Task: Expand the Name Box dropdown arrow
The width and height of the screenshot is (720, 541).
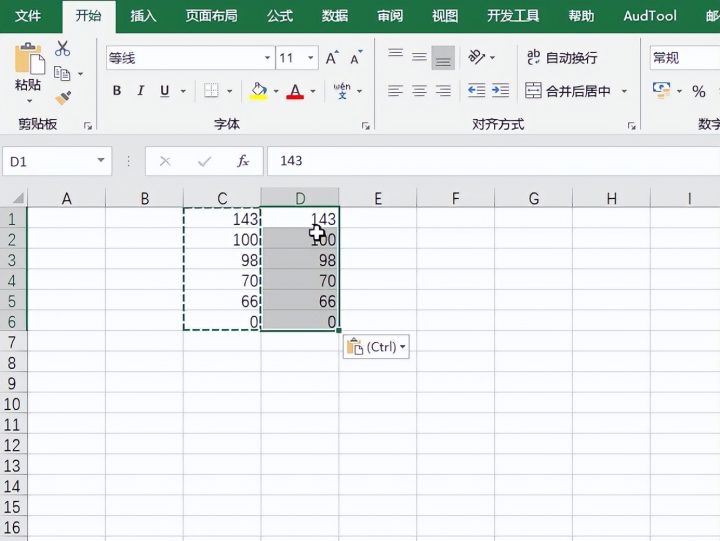Action: click(x=101, y=160)
